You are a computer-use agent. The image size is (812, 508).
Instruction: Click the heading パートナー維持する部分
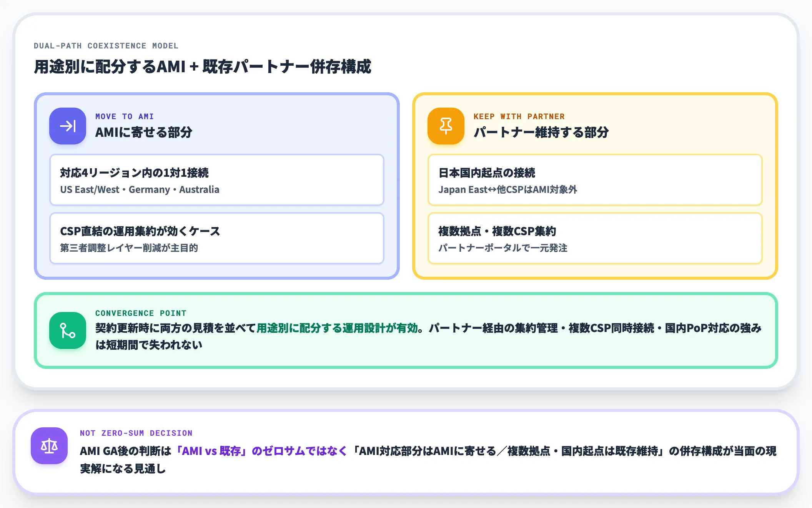(x=541, y=132)
